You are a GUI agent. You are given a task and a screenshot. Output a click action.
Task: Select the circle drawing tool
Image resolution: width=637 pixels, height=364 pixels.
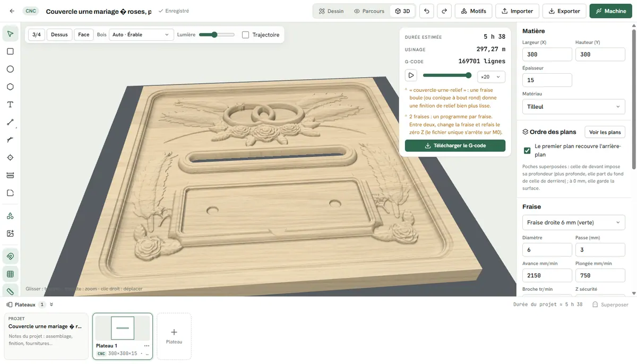point(10,69)
